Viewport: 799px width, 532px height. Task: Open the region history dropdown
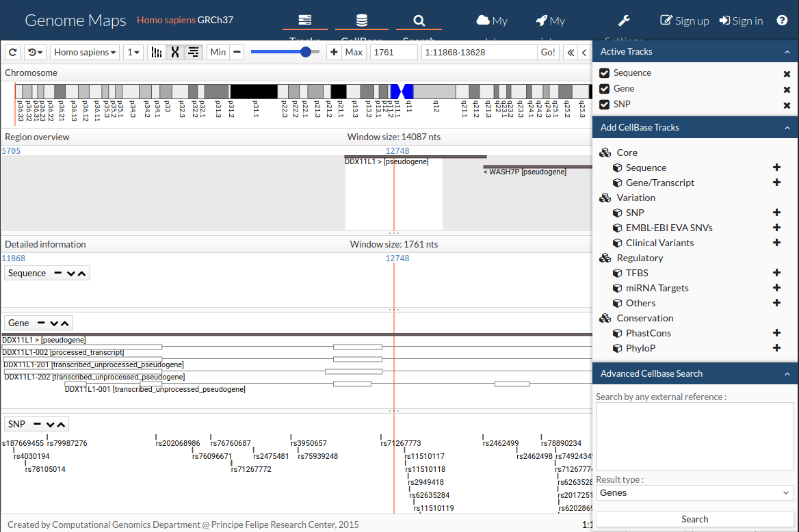pos(35,52)
